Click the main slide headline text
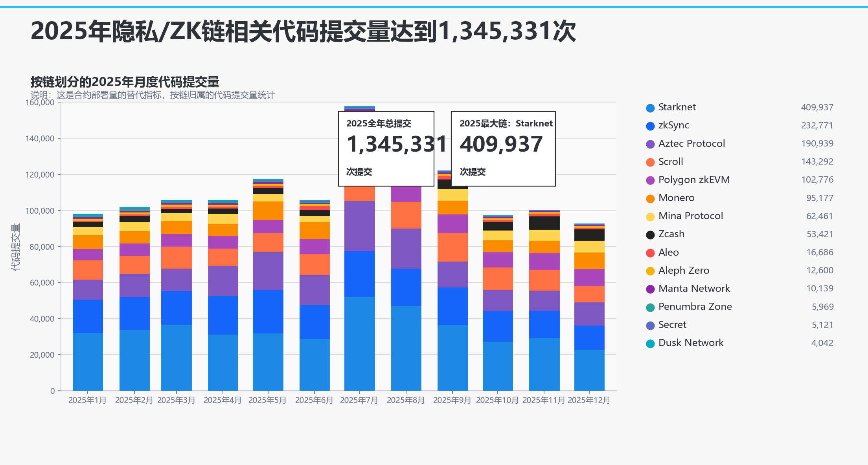This screenshot has width=868, height=465. (303, 31)
